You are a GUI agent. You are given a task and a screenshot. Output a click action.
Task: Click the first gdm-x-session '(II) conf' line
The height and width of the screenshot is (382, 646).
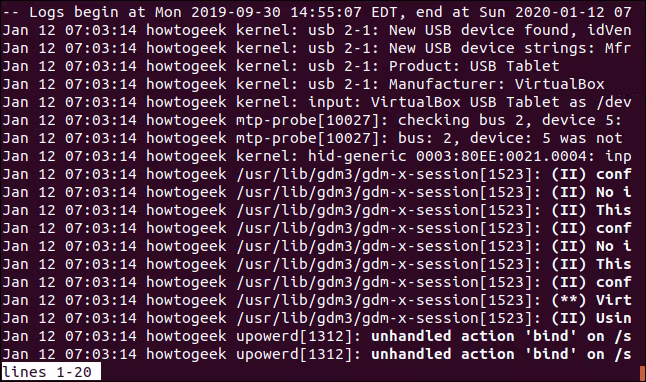click(x=317, y=174)
